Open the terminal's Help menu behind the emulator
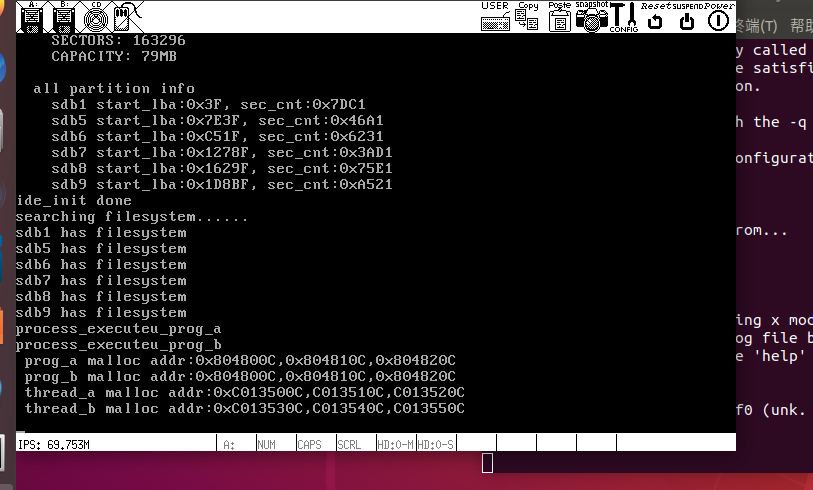The image size is (813, 490). pos(801,26)
